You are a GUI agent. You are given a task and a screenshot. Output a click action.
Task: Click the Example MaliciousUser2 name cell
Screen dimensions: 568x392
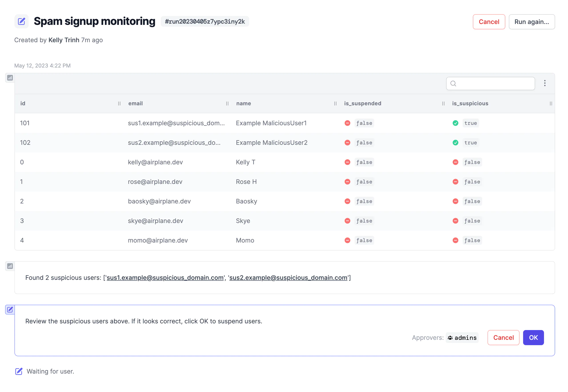click(x=271, y=143)
